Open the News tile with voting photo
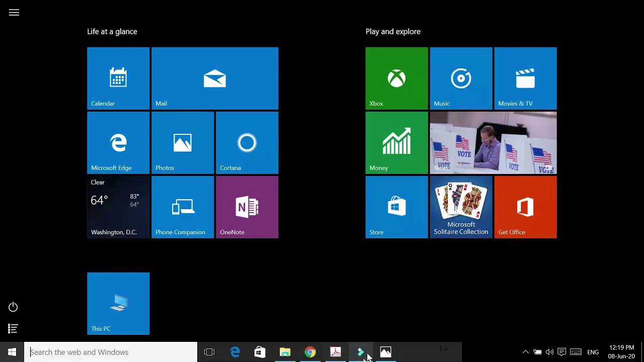 pos(493,143)
